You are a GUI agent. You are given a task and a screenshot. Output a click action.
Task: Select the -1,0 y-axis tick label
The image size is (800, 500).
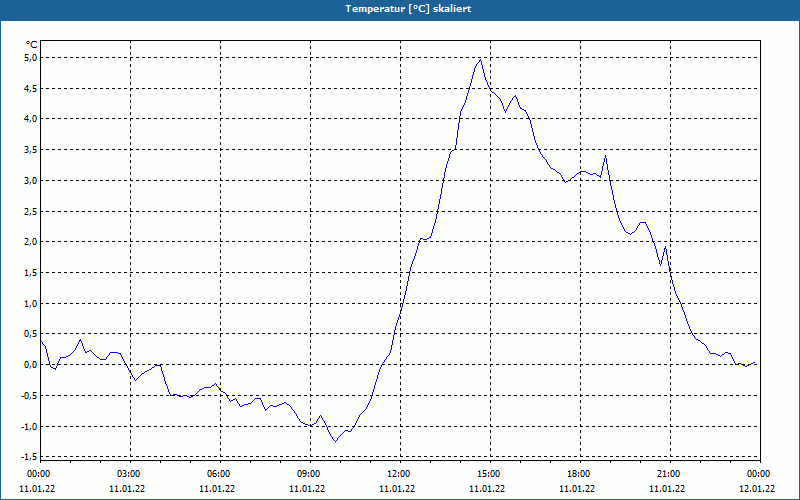tap(30, 427)
